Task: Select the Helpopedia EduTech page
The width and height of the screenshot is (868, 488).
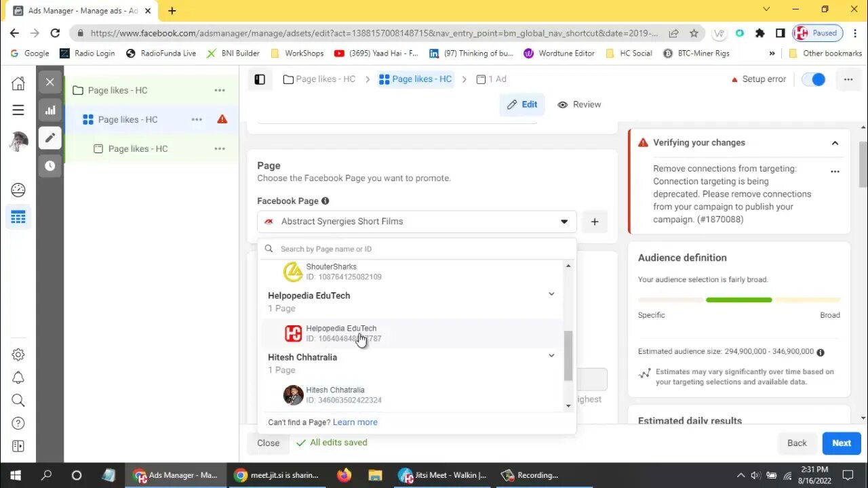Action: click(x=412, y=333)
